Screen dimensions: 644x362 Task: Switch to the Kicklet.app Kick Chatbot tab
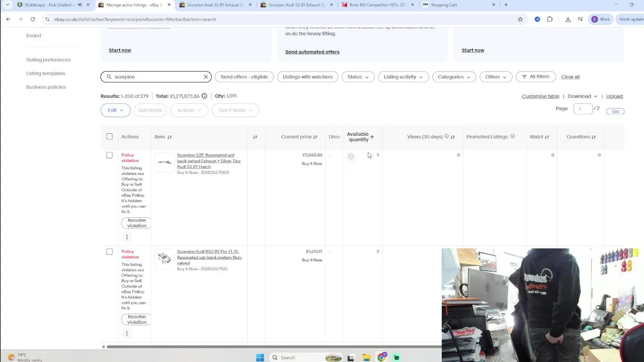click(50, 5)
